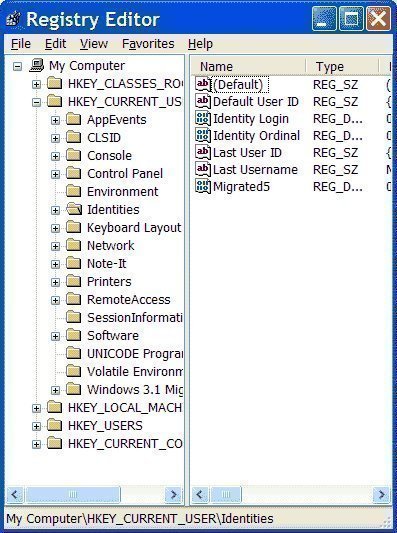Click the Last Username string value icon

(203, 169)
